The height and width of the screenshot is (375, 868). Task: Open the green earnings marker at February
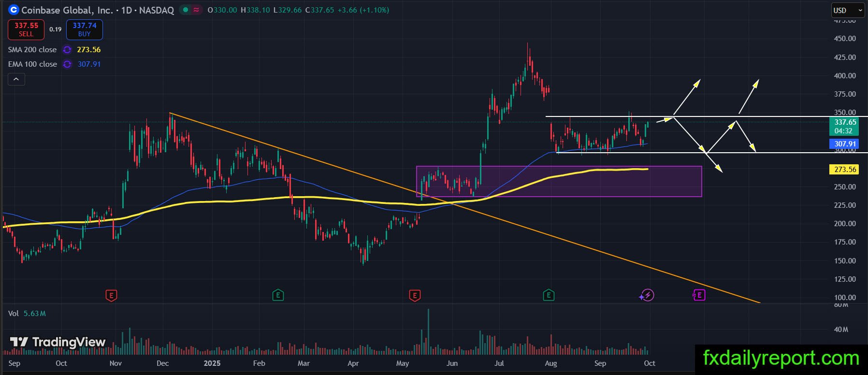coord(278,295)
